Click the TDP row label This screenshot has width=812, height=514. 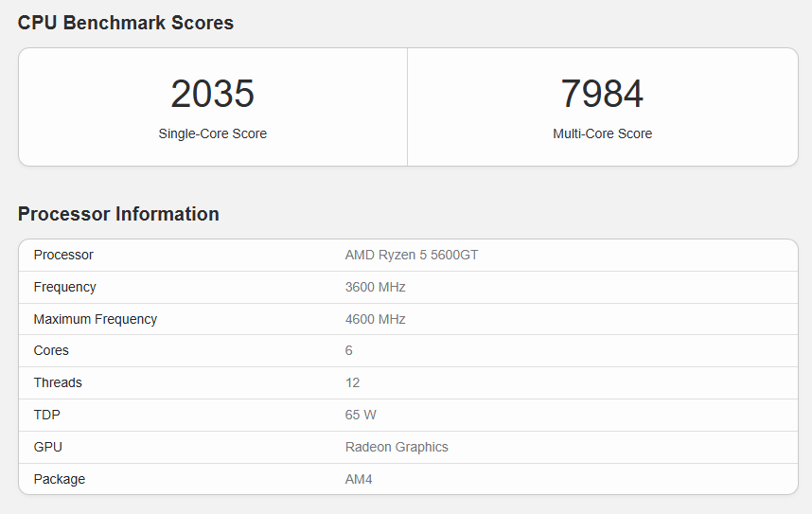point(47,415)
